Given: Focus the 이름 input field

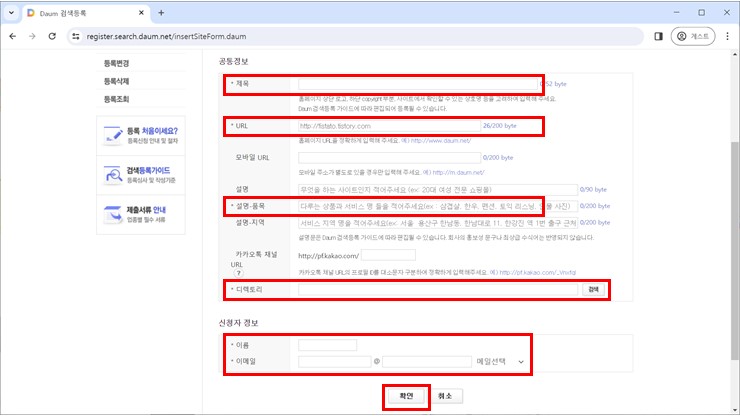Looking at the screenshot, I should (x=328, y=345).
